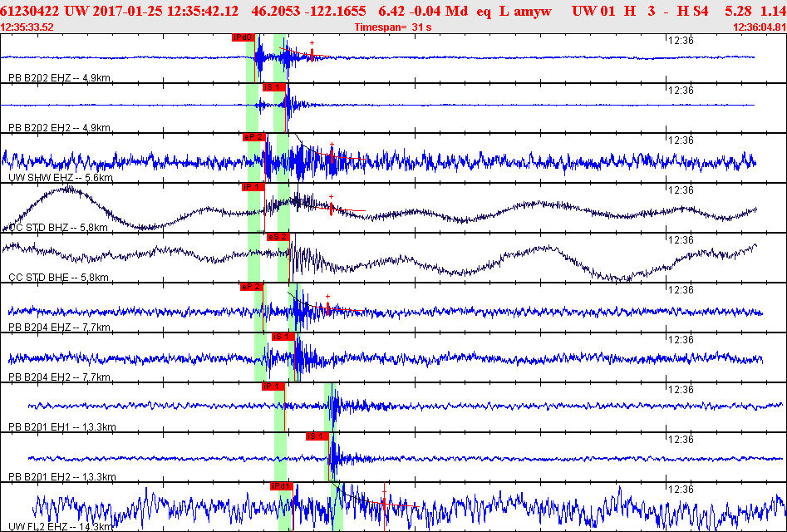Image resolution: width=787 pixels, height=532 pixels.
Task: Click the iS 1 pick flag on B204 EH2
Action: [x=283, y=337]
